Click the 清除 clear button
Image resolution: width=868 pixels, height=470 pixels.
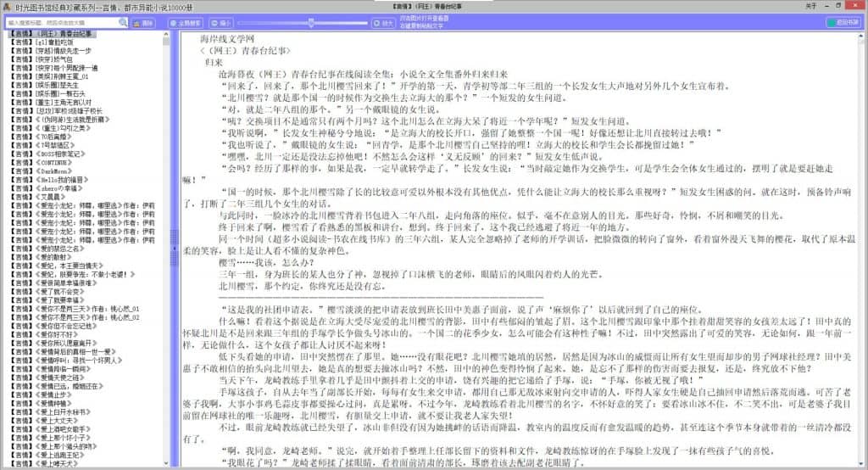click(144, 23)
